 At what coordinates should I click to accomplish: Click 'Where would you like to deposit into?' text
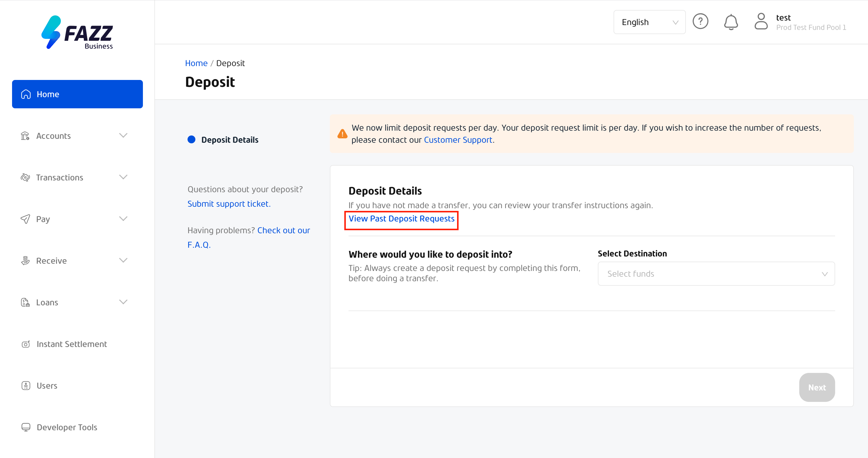(x=430, y=254)
